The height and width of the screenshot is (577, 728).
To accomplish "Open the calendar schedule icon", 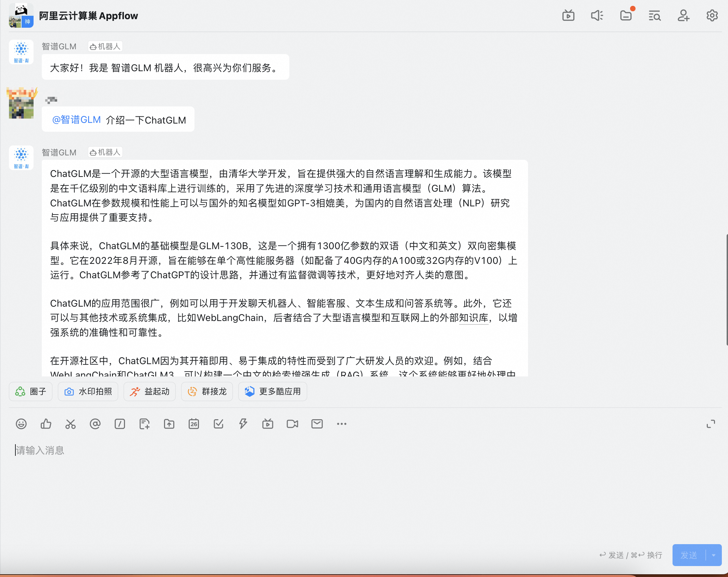I will tap(194, 424).
